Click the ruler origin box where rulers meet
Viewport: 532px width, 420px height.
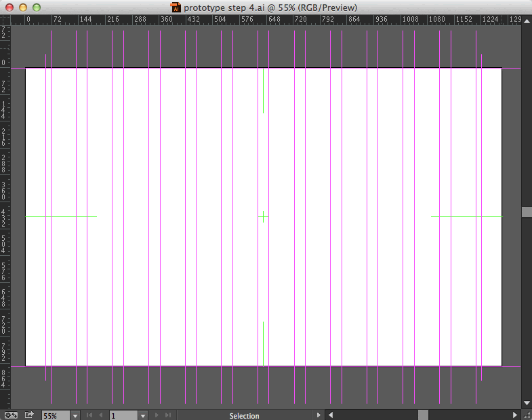click(x=5, y=19)
